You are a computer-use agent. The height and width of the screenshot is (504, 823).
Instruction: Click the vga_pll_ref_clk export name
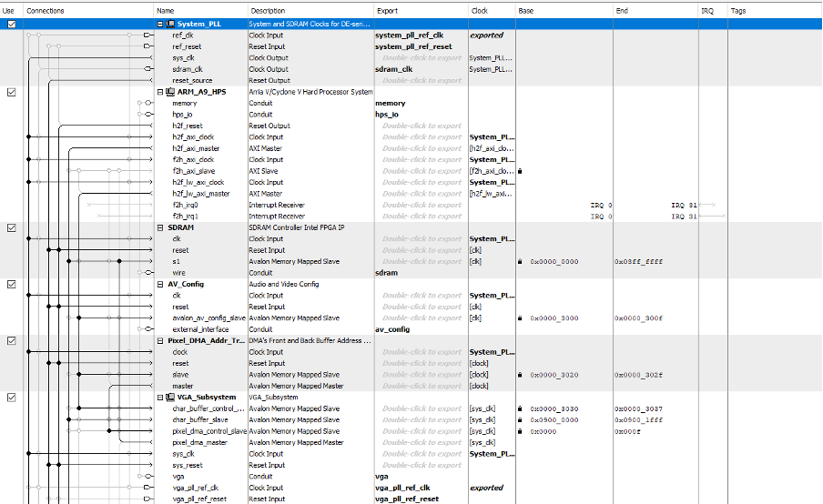click(x=402, y=488)
